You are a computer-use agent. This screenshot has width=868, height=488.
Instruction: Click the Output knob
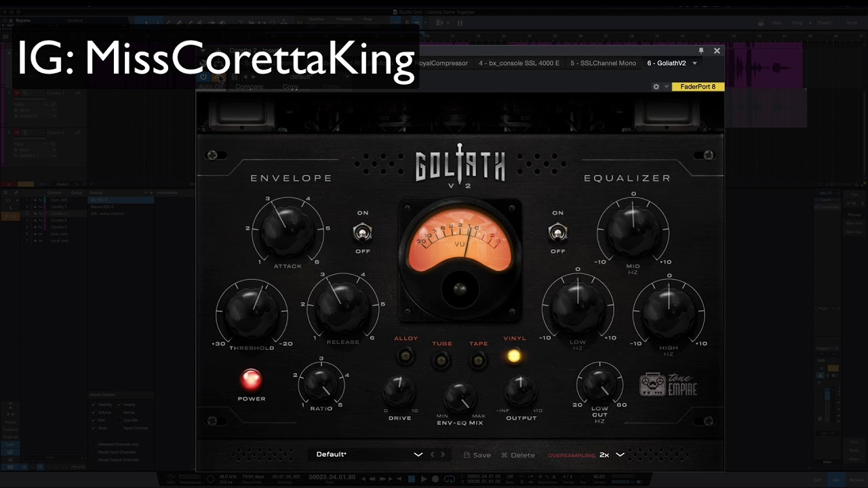tap(520, 391)
